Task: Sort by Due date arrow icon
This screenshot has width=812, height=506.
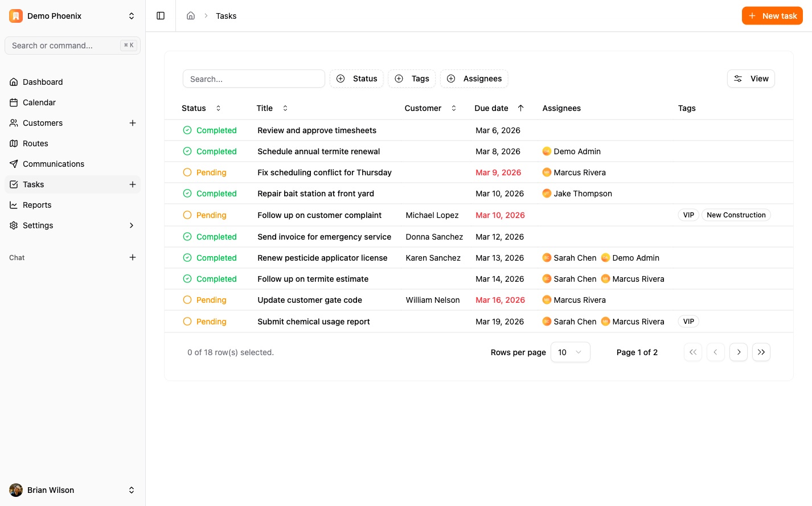Action: click(x=520, y=108)
